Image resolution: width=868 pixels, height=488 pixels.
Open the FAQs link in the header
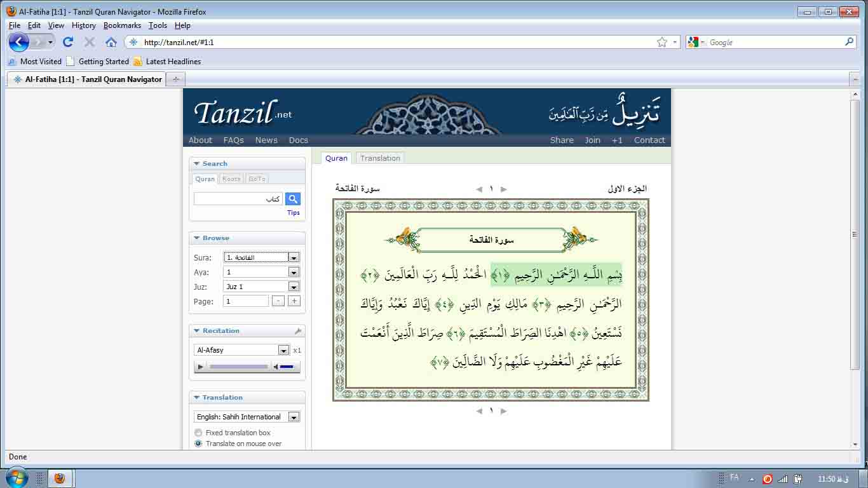pyautogui.click(x=233, y=140)
